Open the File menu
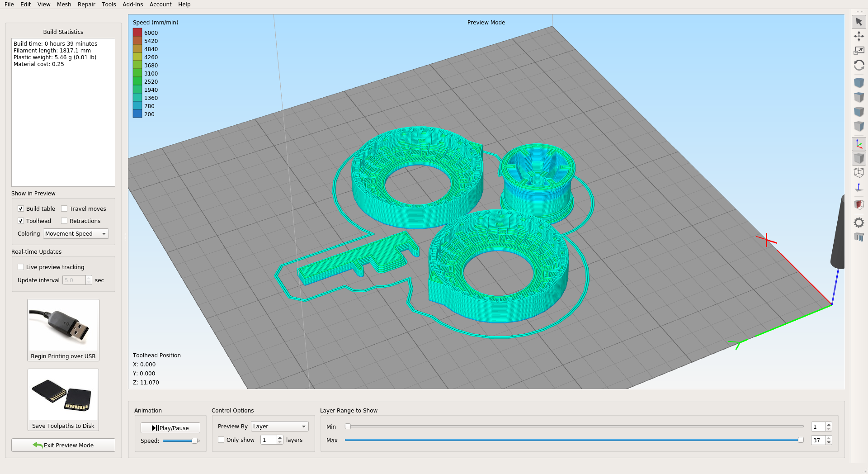Screen dimensions: 868x474 pos(9,5)
